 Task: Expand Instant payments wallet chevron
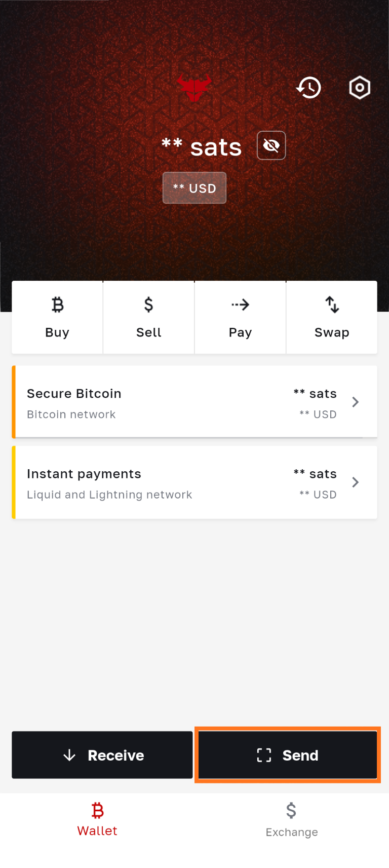point(356,482)
